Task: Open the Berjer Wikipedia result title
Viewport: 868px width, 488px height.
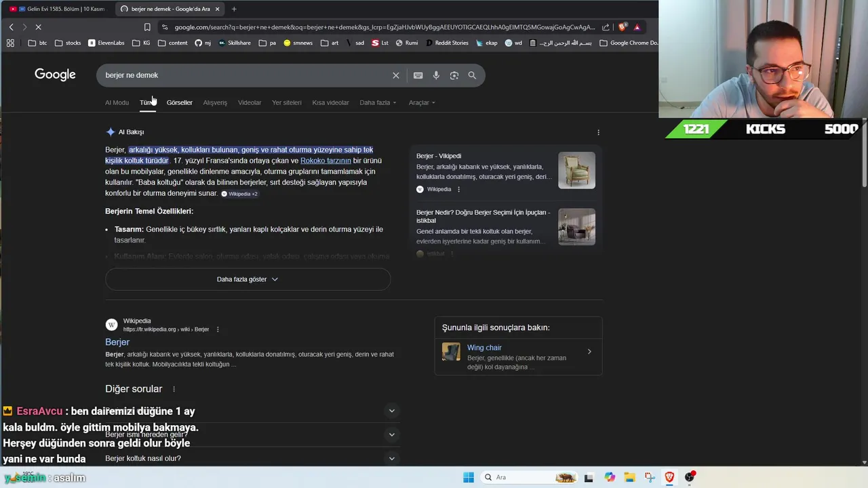Action: pyautogui.click(x=117, y=342)
